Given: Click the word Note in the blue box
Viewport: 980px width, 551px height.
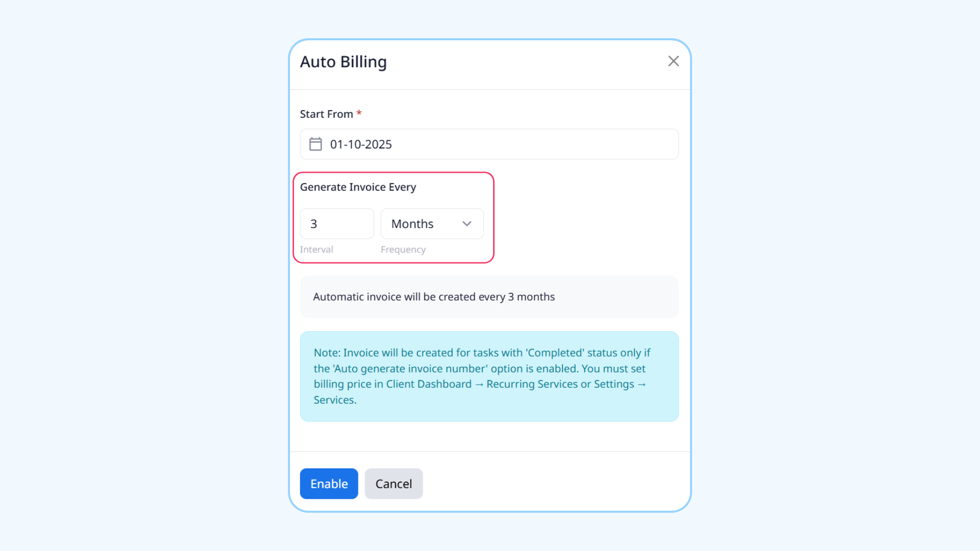Looking at the screenshot, I should (326, 353).
